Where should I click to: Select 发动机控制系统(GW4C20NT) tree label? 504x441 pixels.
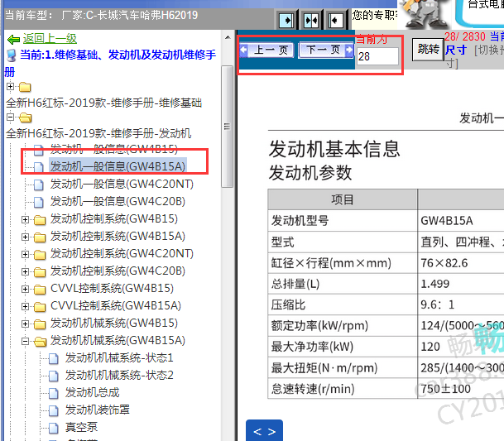point(122,253)
